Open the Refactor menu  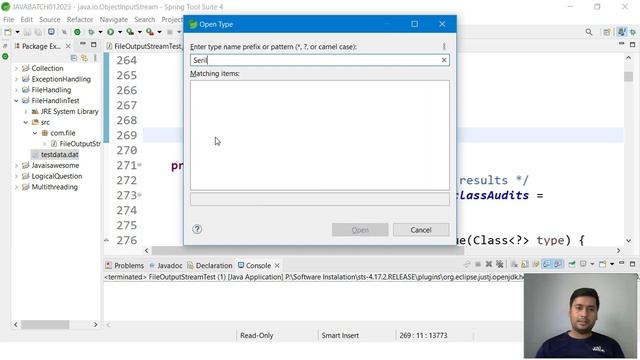(x=80, y=19)
